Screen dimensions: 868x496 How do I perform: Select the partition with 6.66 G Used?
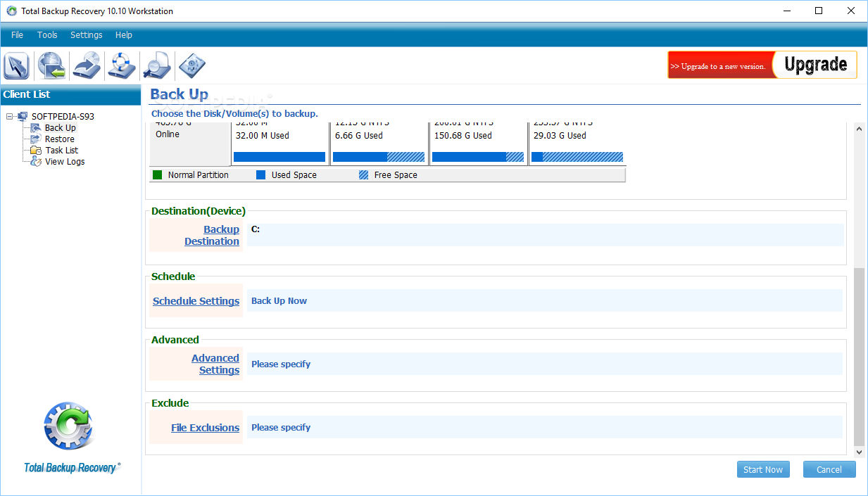tap(379, 144)
